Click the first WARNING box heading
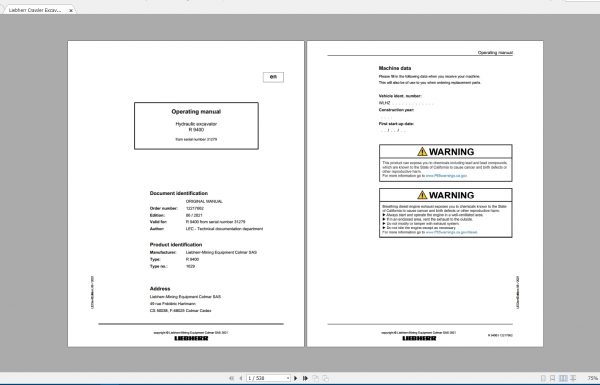 point(446,152)
